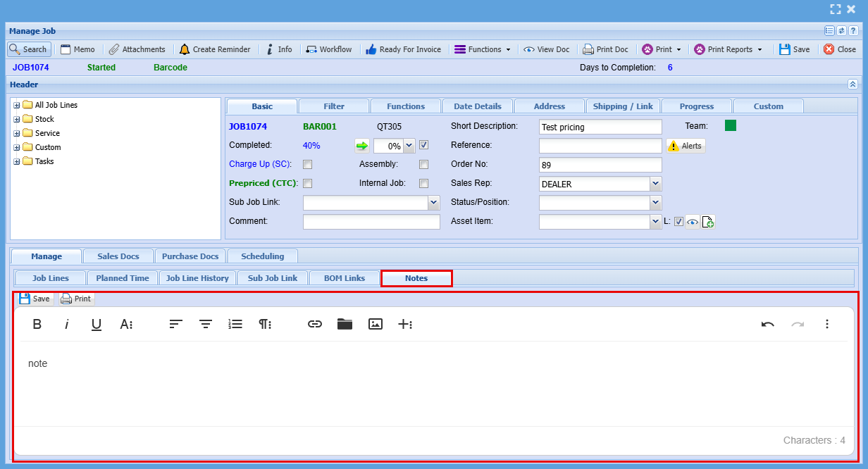868x469 pixels.
Task: Expand the Stock folder in tree
Action: coord(17,120)
